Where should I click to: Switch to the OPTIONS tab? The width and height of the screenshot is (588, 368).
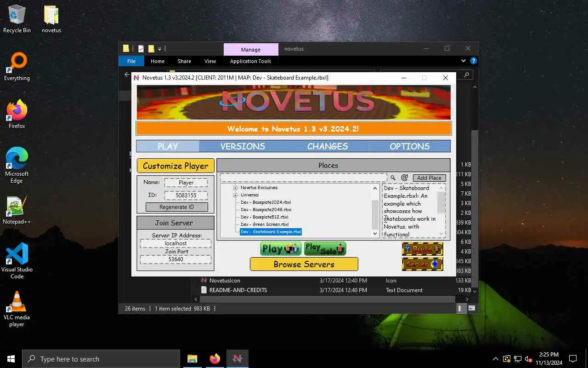click(x=409, y=146)
